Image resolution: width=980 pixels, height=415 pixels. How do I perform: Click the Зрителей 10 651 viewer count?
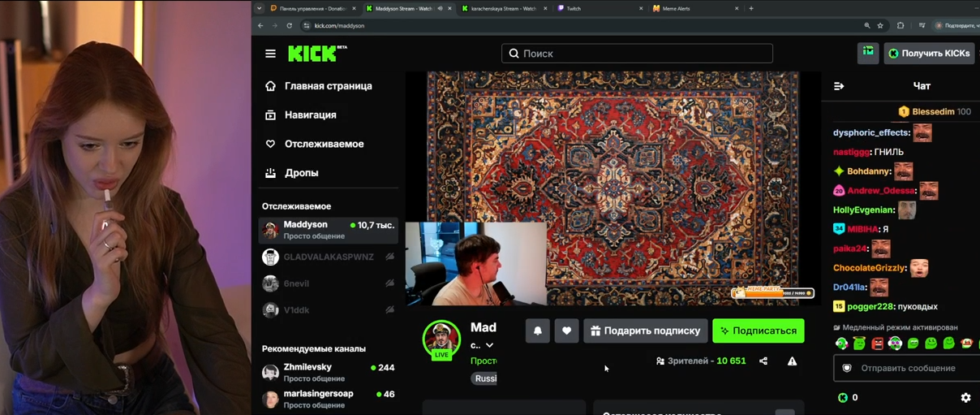point(701,361)
